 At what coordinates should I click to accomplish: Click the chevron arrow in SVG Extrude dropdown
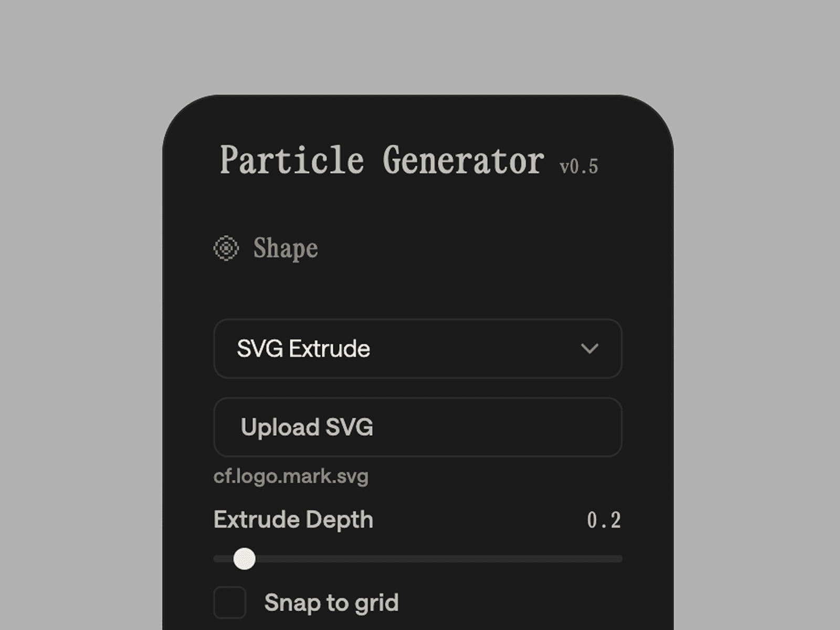tap(590, 349)
